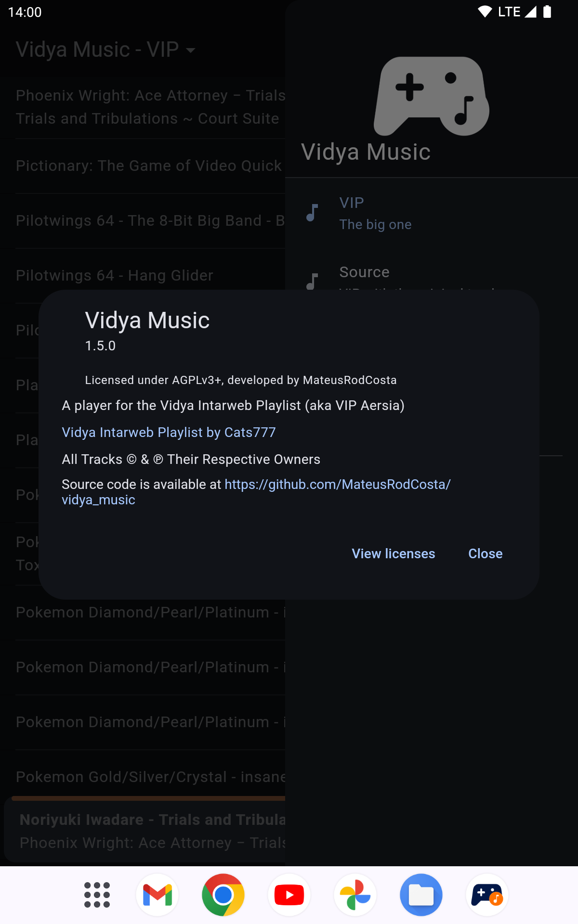This screenshot has height=924, width=578.
Task: Tap the now-playing Noriyuki Iwadare bar
Action: [x=144, y=831]
